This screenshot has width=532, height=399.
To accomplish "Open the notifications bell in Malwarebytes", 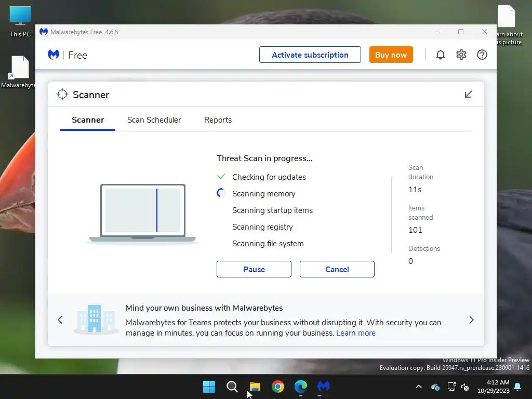I will point(441,55).
